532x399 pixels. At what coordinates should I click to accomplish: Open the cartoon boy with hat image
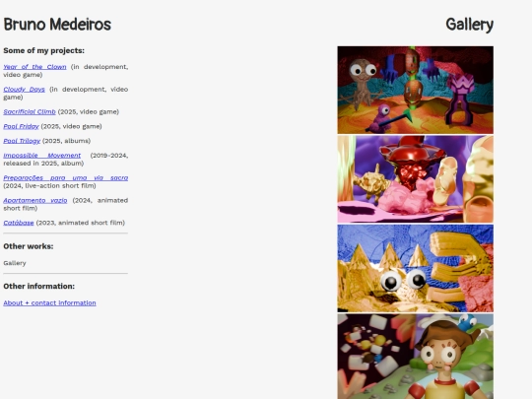[416, 357]
